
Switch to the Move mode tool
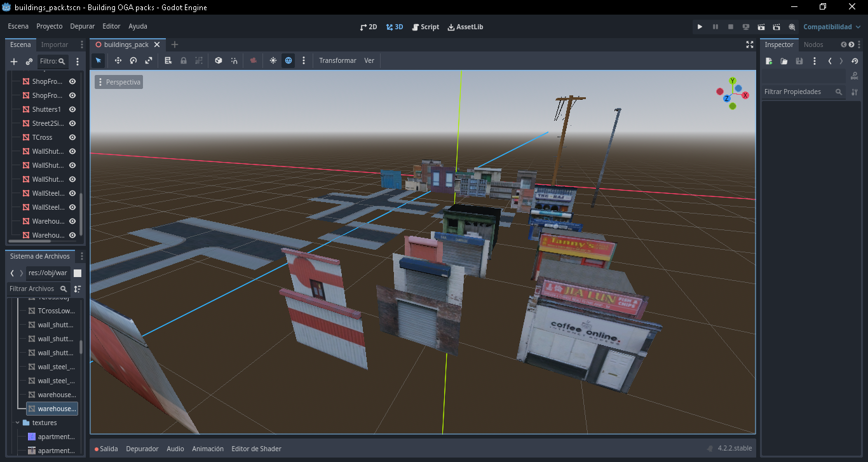[x=118, y=60]
